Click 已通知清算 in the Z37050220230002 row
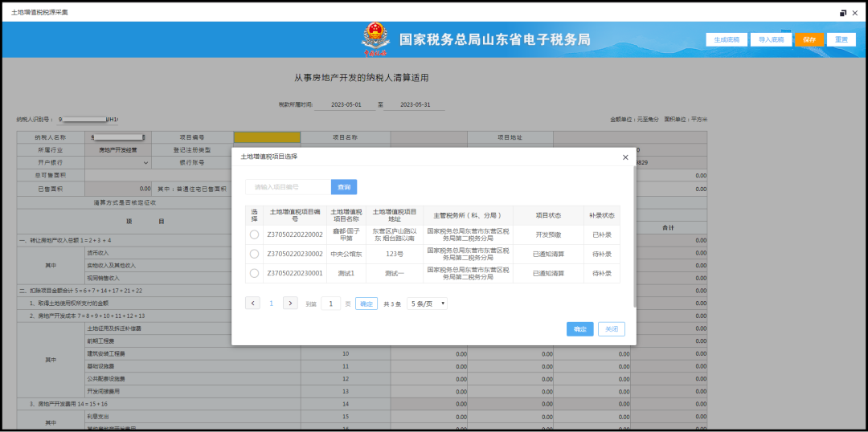868x432 pixels. 548,254
